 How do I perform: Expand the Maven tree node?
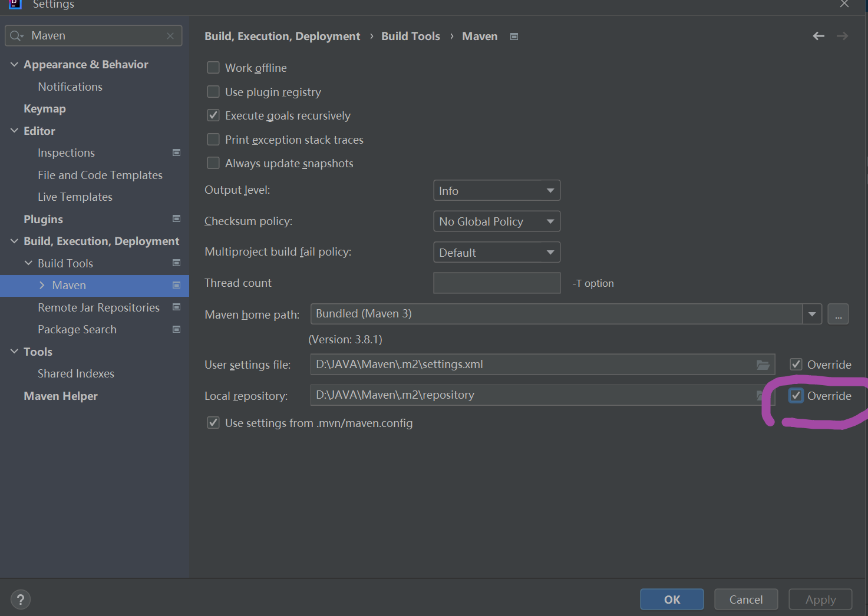(42, 285)
